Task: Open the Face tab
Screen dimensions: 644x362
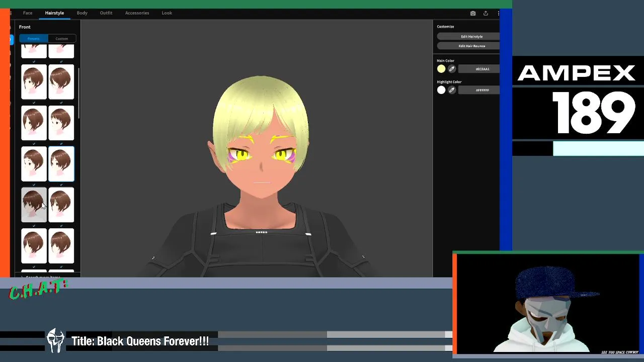Action: coord(28,13)
